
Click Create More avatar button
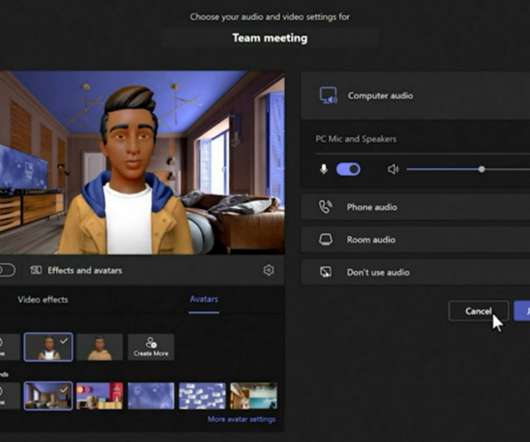pyautogui.click(x=151, y=347)
